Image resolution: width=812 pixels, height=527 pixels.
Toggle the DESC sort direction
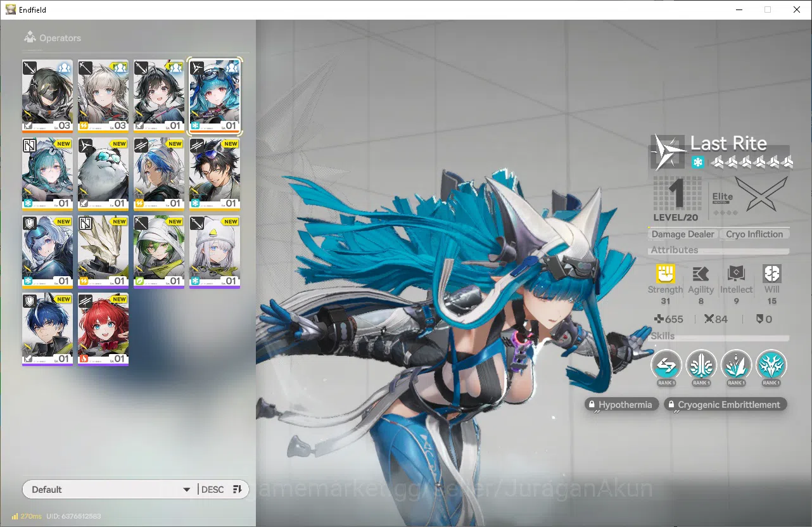[213, 490]
